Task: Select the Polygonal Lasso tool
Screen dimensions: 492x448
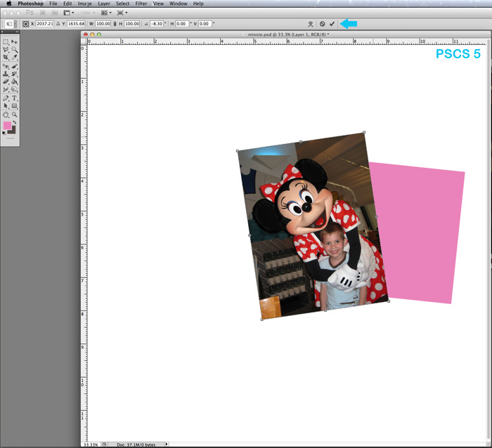Action: (x=6, y=50)
